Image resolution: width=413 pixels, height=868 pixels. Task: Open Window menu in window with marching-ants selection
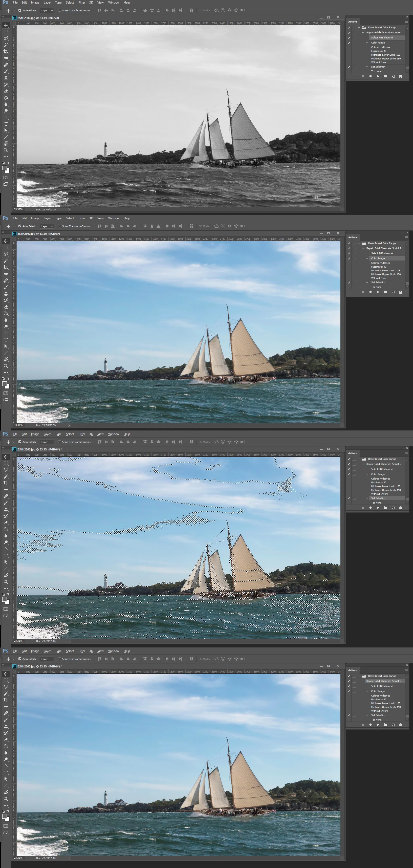(114, 434)
